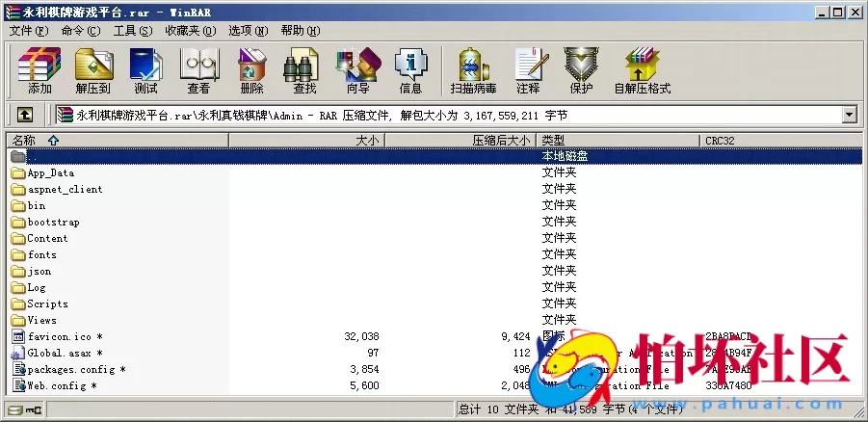Open the 帮助(H) menu

(x=301, y=31)
